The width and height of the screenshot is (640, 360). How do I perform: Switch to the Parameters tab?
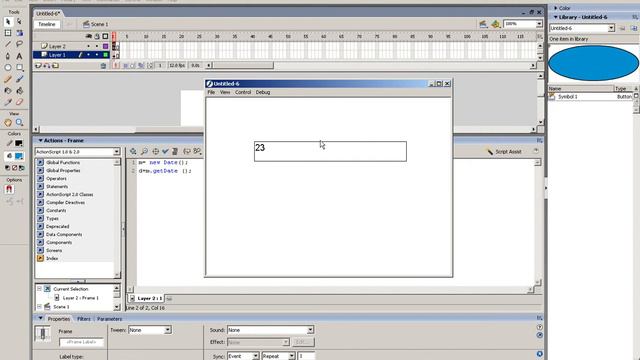tap(109, 319)
